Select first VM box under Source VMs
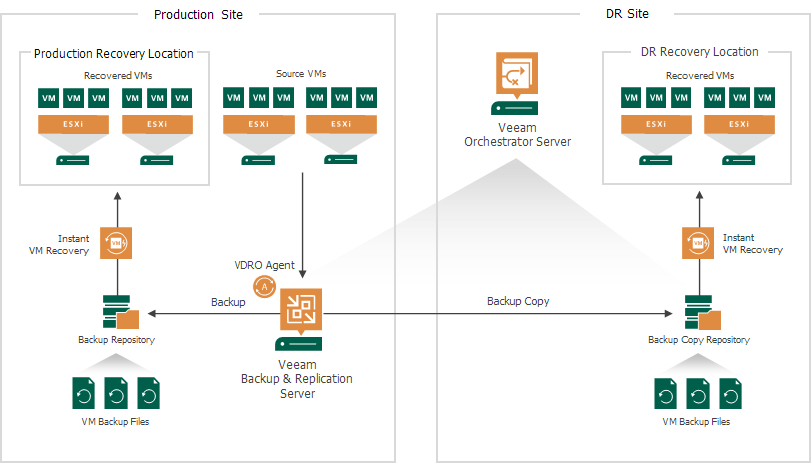Viewport: 811px width, 463px height. [x=234, y=97]
